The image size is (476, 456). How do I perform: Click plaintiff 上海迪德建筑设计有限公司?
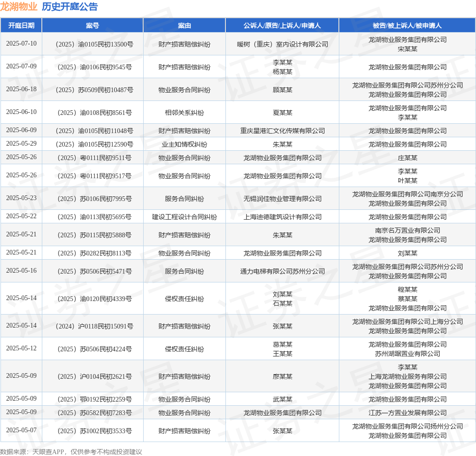coord(282,217)
